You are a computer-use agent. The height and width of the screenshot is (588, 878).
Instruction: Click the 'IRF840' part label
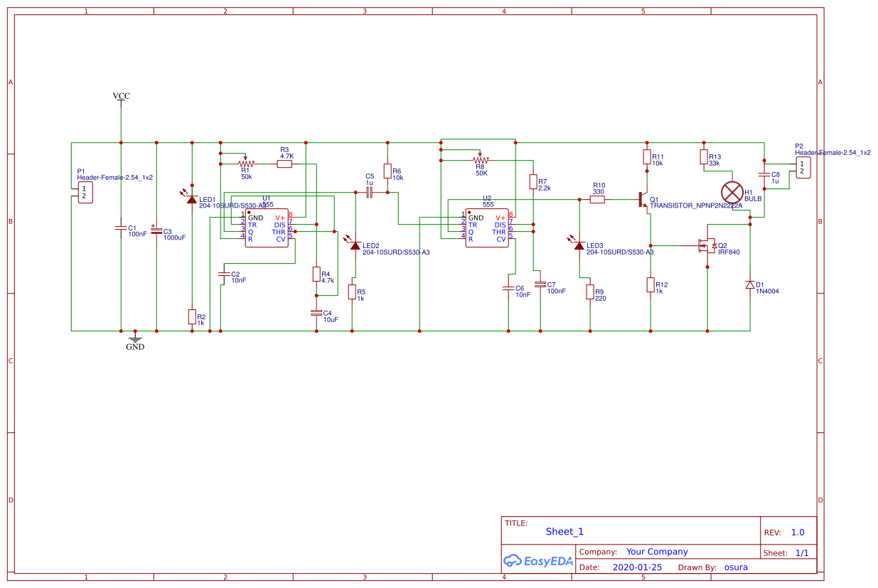tap(729, 252)
